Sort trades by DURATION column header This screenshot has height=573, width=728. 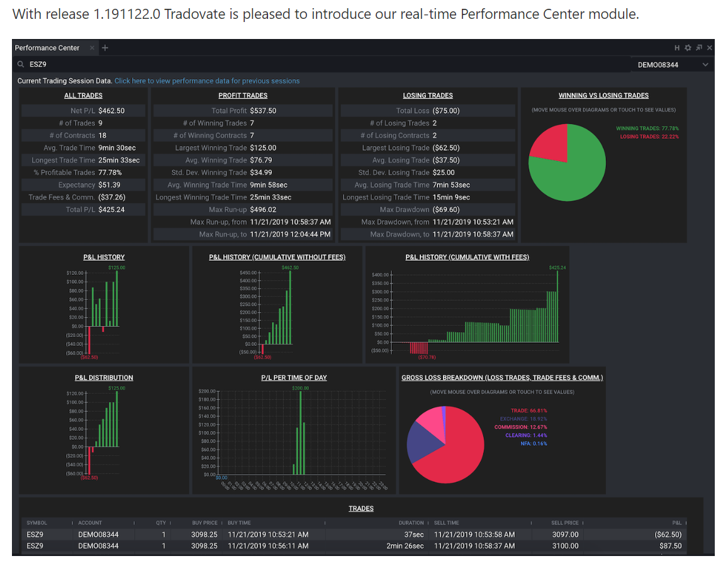[411, 523]
